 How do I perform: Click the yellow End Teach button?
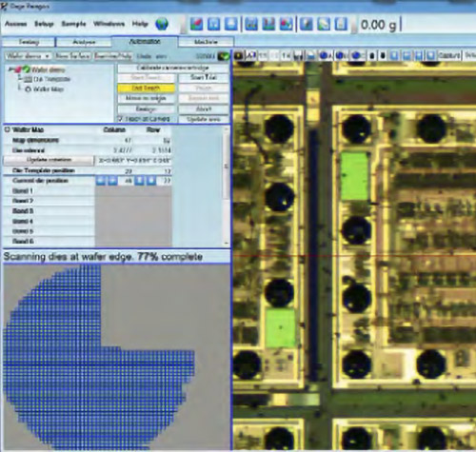pos(146,88)
